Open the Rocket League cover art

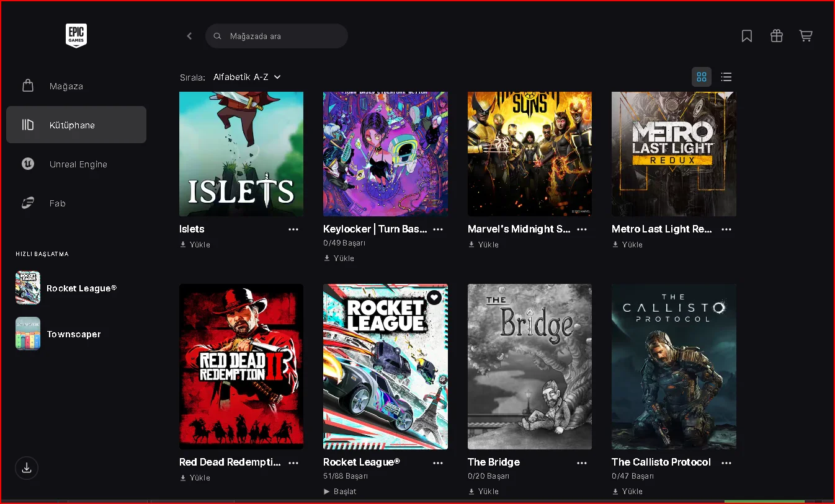[x=385, y=366]
